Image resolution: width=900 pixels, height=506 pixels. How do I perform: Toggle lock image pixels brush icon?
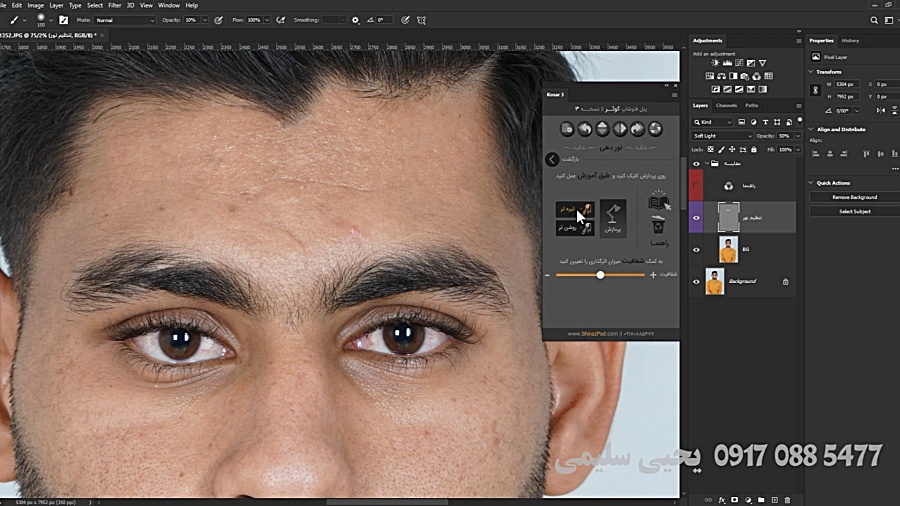coord(721,150)
